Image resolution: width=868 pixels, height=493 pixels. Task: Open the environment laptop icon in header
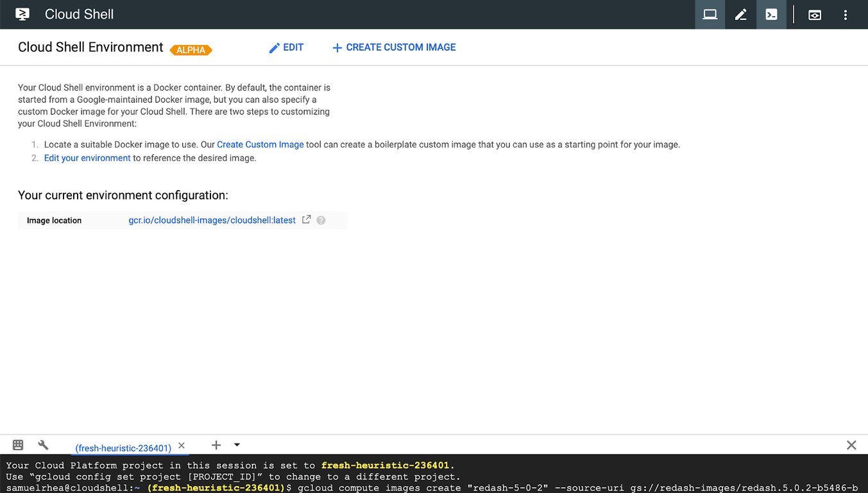click(710, 14)
